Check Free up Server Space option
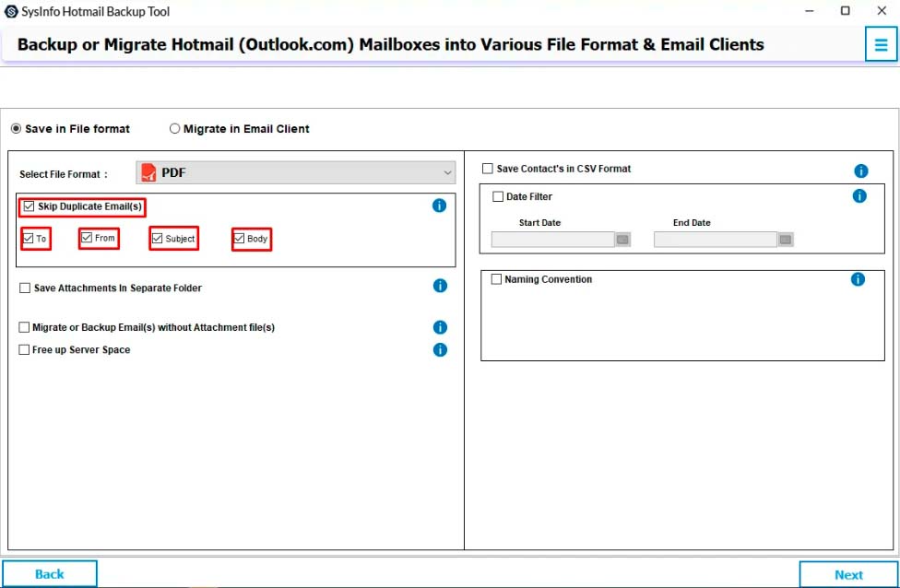This screenshot has width=900, height=588. coord(24,349)
